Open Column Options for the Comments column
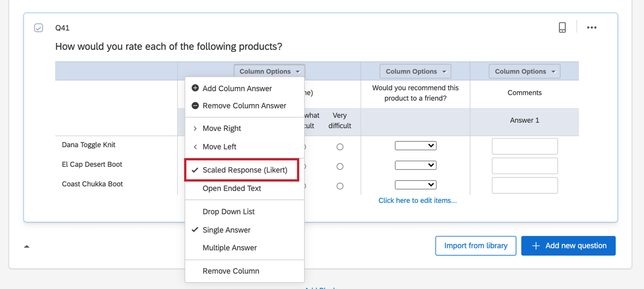This screenshot has width=644, height=289. pos(524,71)
